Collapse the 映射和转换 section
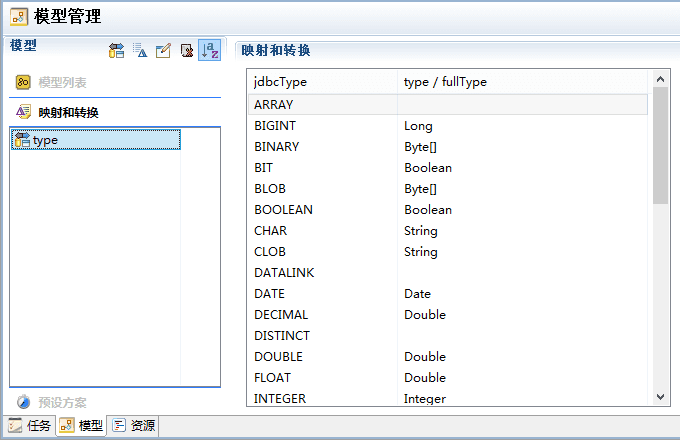The height and width of the screenshot is (440, 680). click(115, 112)
